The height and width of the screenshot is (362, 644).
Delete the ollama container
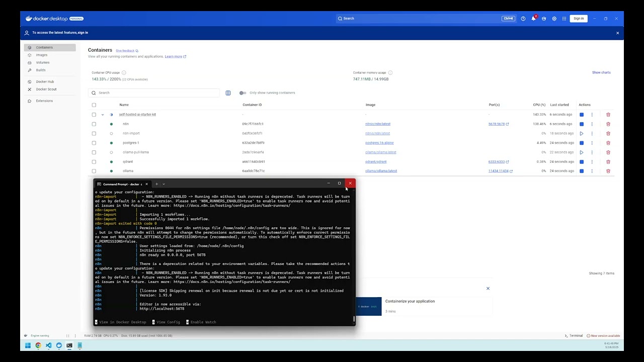(608, 171)
